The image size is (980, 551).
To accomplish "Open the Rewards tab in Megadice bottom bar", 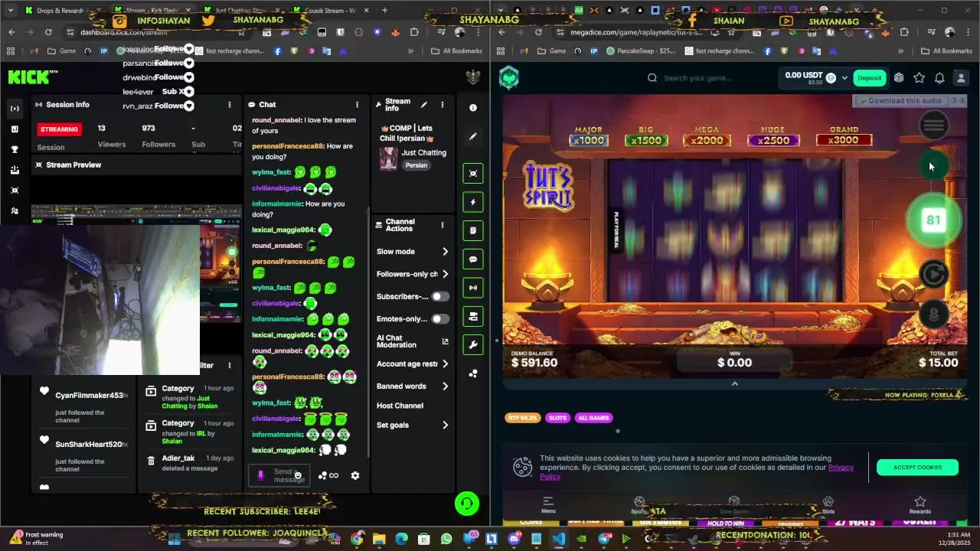I will tap(920, 505).
